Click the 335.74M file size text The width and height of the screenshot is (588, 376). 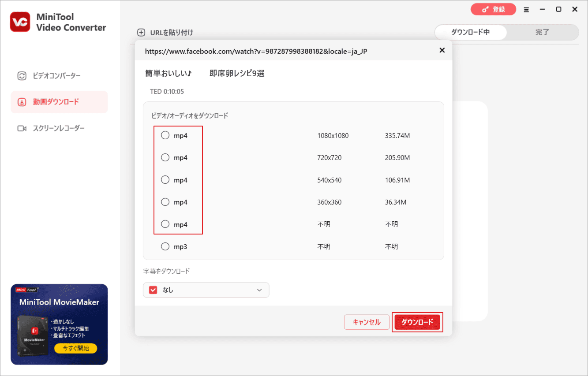tap(397, 135)
